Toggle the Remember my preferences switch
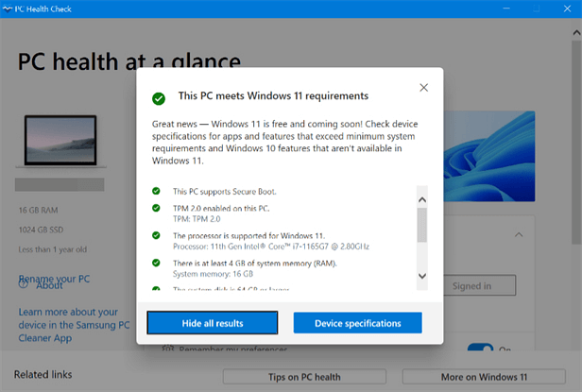Image resolution: width=582 pixels, height=392 pixels. [480, 348]
